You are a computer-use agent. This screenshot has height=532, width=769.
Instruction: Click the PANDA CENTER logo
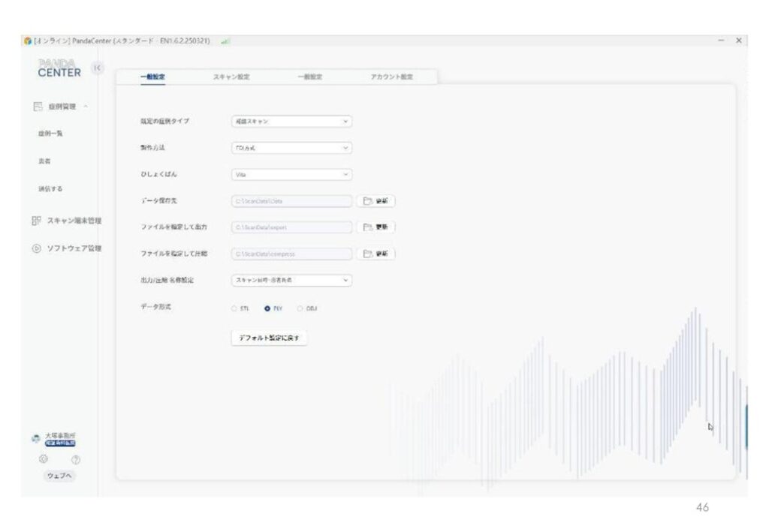pyautogui.click(x=59, y=68)
